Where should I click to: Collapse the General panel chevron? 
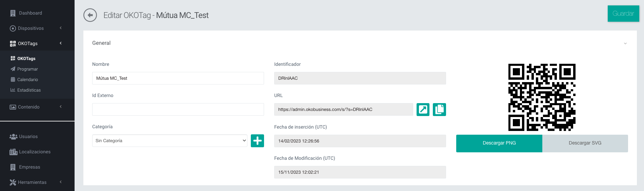625,43
